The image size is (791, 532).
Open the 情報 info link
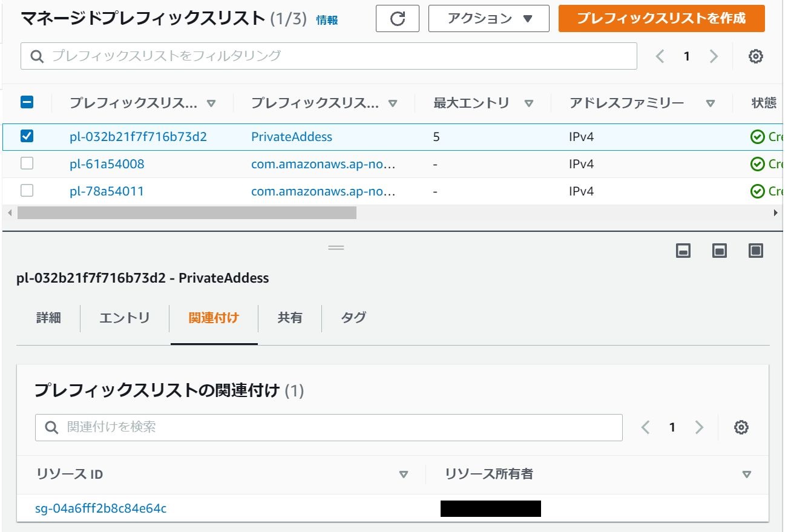(327, 20)
